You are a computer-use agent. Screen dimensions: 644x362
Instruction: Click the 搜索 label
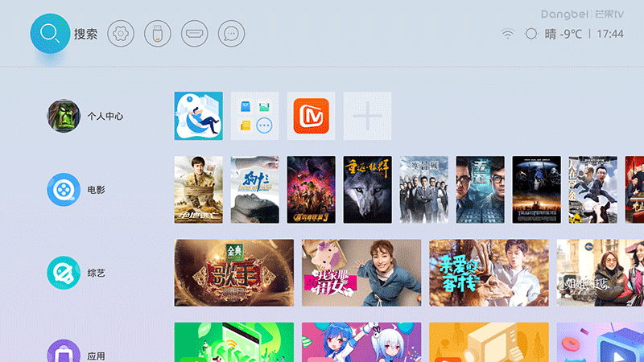pyautogui.click(x=86, y=34)
